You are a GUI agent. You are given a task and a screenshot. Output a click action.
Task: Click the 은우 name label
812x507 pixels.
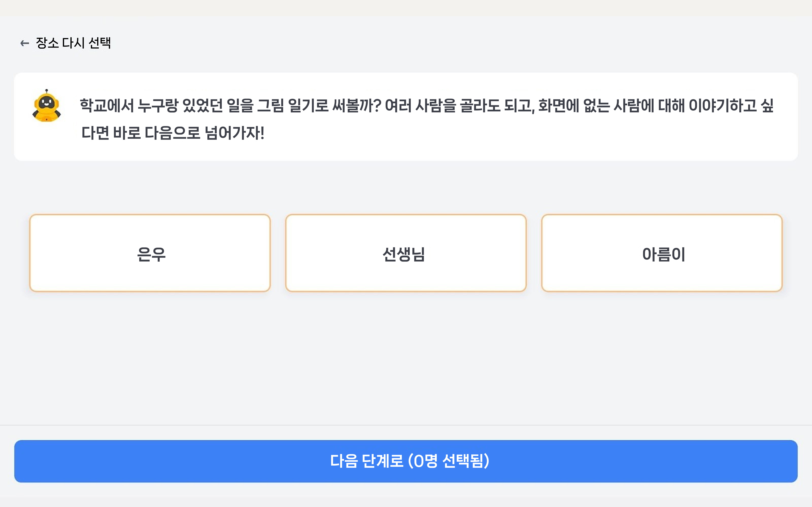pyautogui.click(x=151, y=254)
